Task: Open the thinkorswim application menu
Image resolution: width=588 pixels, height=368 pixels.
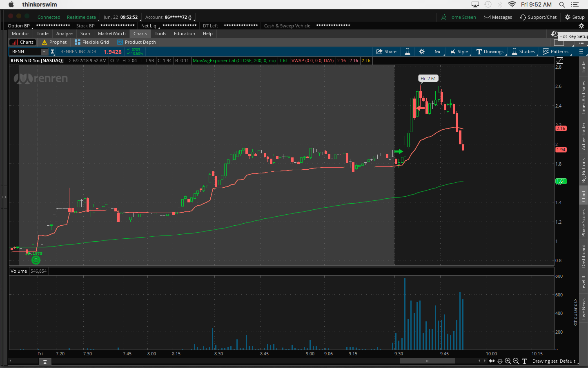Action: 40,4
